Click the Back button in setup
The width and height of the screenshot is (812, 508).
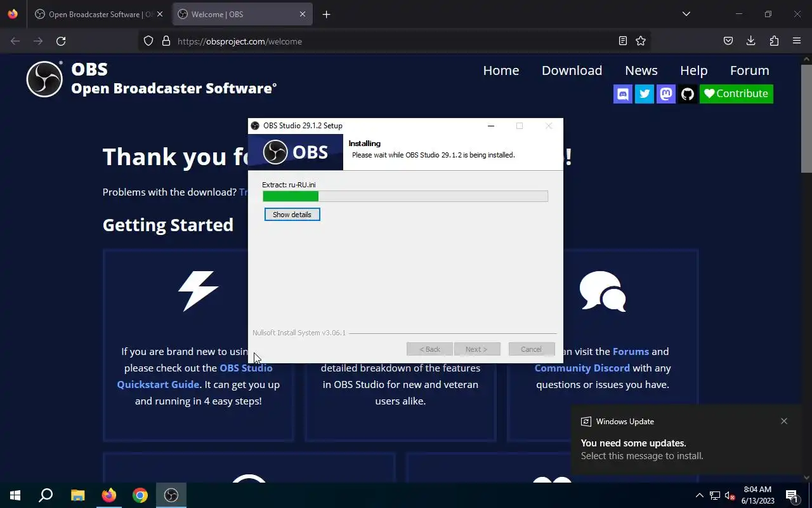(429, 349)
